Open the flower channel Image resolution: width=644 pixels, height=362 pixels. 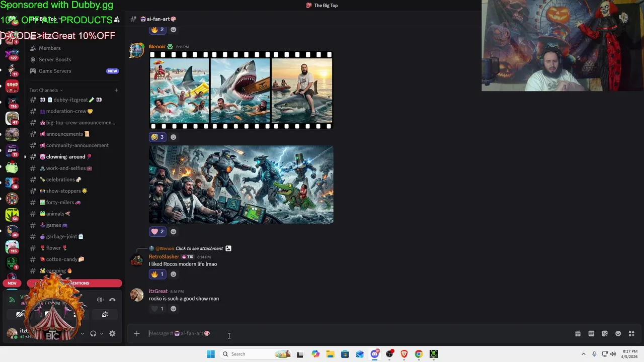(x=53, y=248)
